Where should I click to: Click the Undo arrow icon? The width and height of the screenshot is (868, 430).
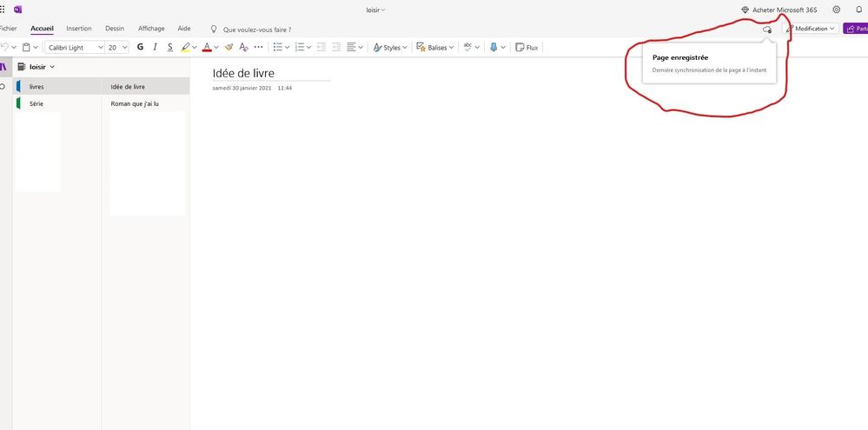click(x=4, y=48)
